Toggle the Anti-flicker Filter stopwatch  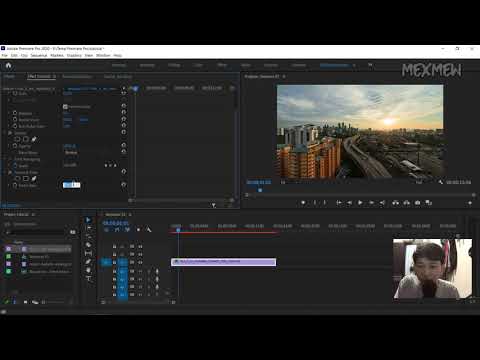[15, 126]
